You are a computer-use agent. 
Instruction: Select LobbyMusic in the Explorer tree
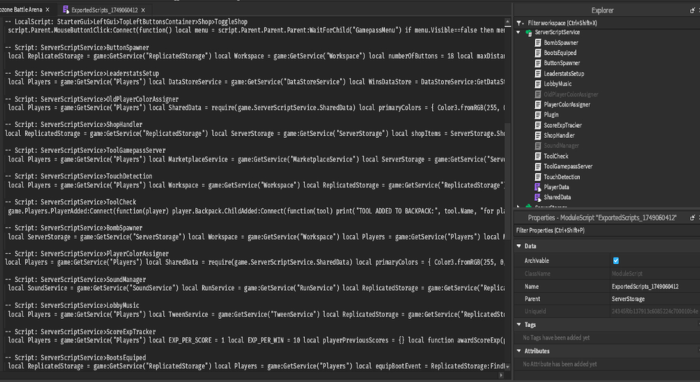click(x=558, y=84)
